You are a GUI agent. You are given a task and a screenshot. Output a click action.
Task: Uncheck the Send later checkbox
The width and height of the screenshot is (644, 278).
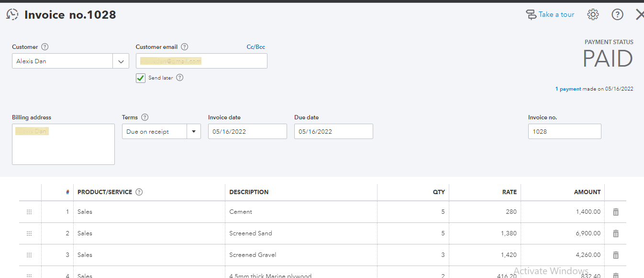(x=141, y=78)
